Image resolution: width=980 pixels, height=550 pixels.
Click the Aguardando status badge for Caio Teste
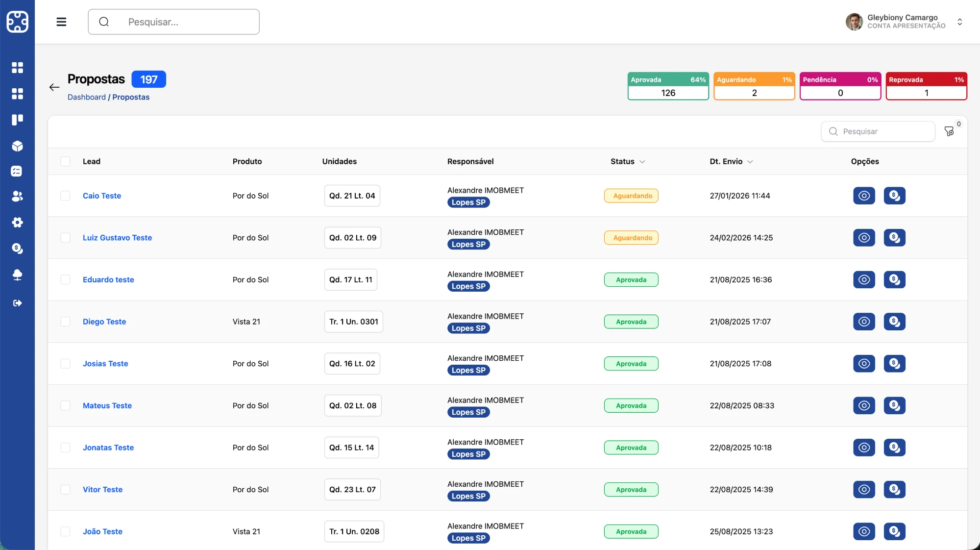[x=631, y=196]
